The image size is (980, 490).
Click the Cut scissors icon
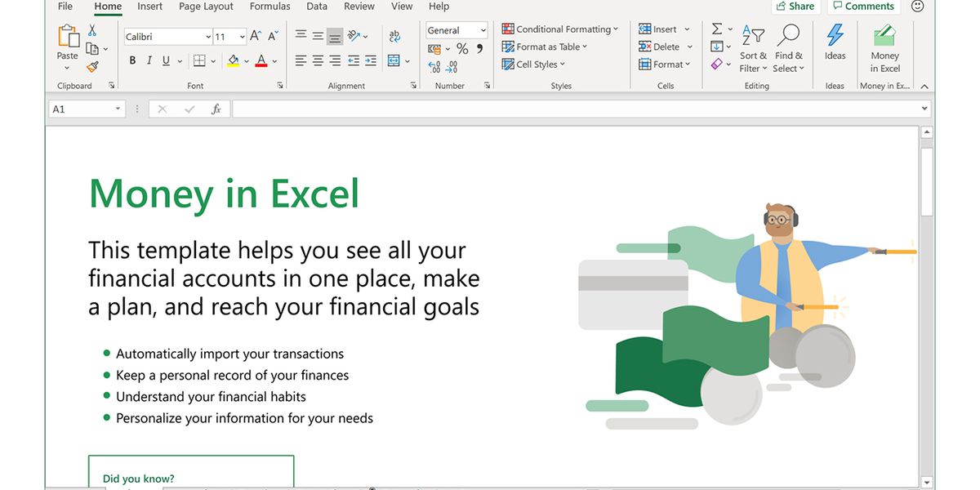(92, 30)
